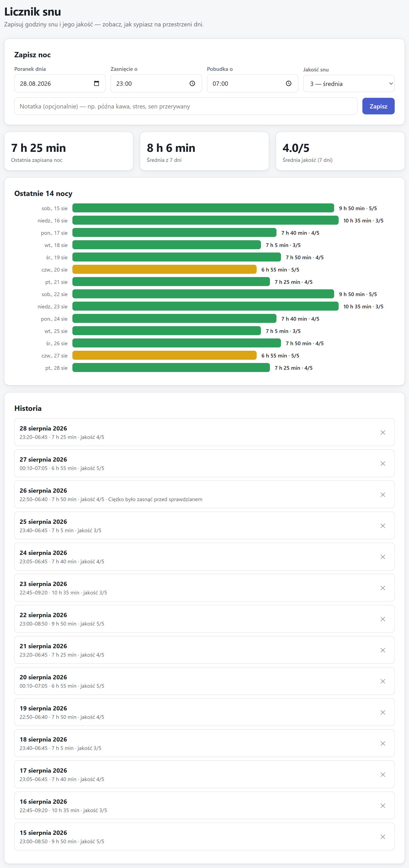Viewport: 409px width, 868px height.
Task: Delete the 20 sierpnia 2026 history entry
Action: click(x=383, y=681)
